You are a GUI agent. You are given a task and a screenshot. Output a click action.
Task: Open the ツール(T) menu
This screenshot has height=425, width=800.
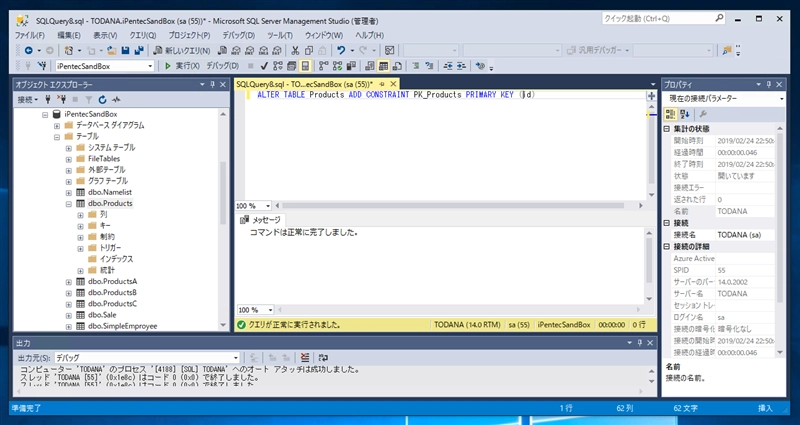point(280,35)
